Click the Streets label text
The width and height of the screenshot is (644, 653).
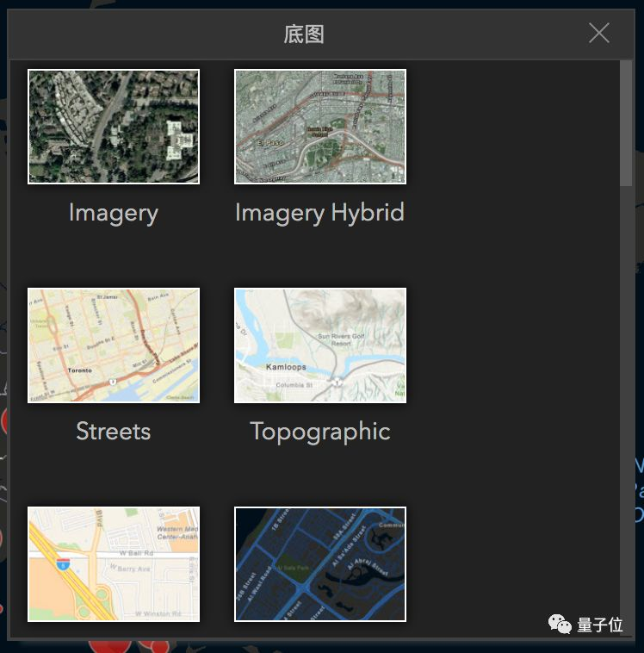[x=114, y=432]
